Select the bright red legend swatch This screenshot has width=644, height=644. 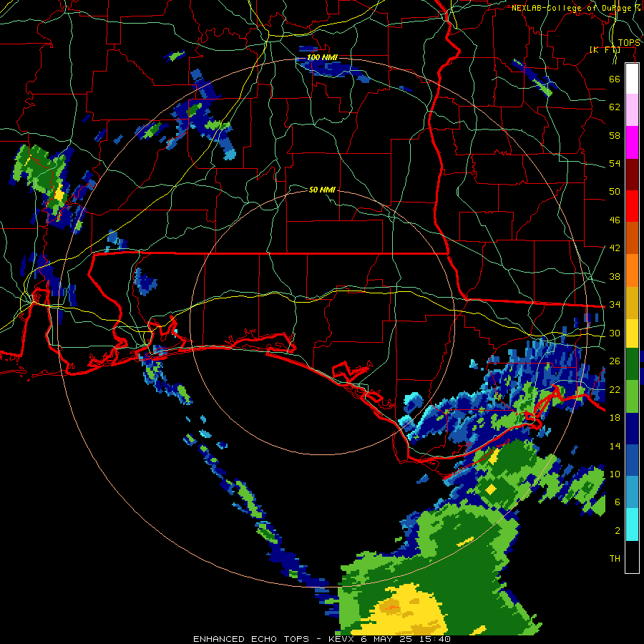632,206
